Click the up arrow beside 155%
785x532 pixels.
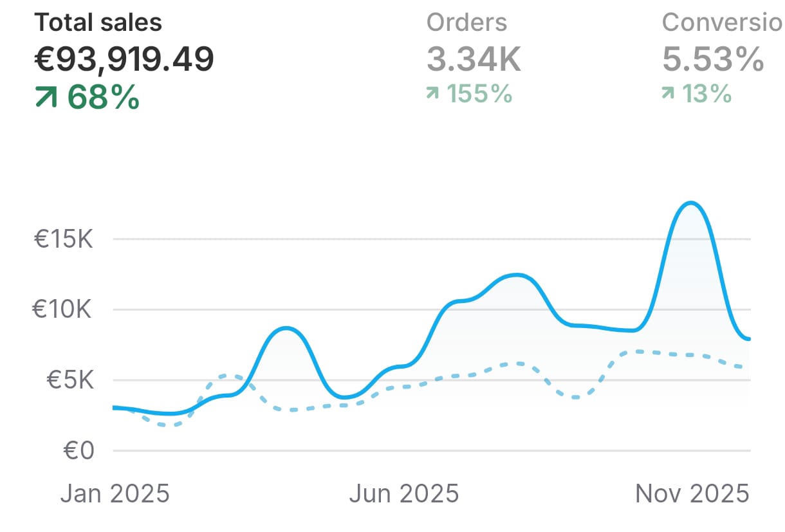(433, 94)
